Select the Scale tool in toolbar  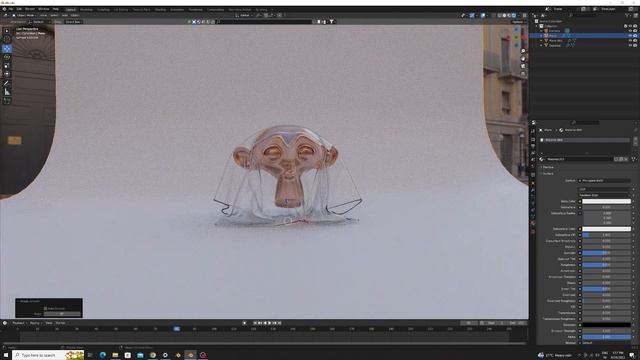point(7,66)
